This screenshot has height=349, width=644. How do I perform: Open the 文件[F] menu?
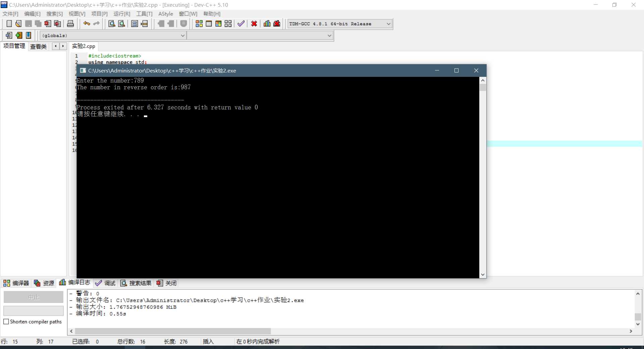[x=10, y=14]
